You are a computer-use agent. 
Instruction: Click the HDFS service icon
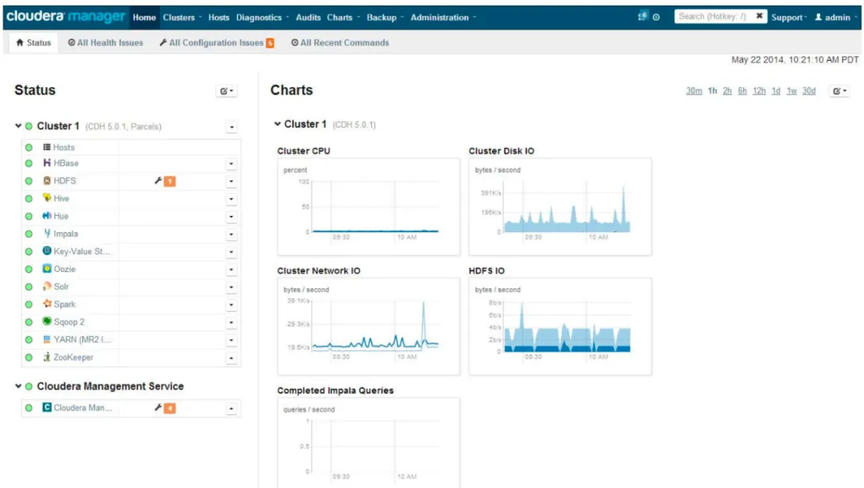point(47,181)
